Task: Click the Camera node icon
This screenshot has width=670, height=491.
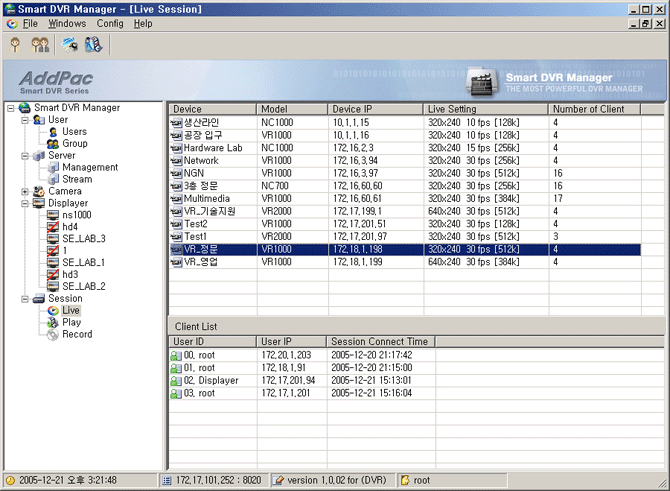Action: point(39,191)
